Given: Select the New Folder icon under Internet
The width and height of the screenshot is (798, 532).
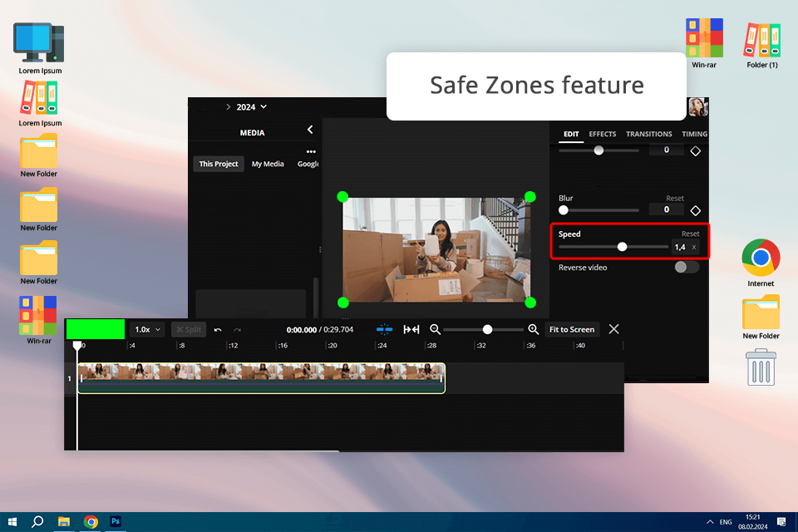Looking at the screenshot, I should (761, 318).
